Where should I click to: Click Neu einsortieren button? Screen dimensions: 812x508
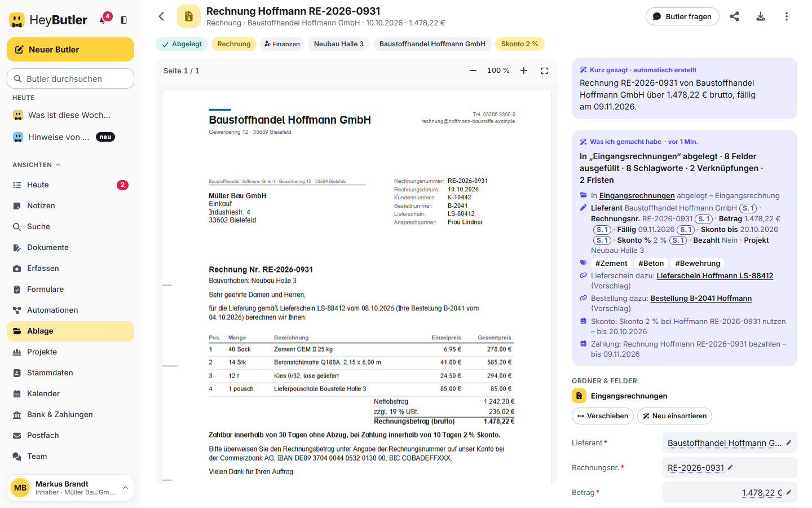[674, 416]
